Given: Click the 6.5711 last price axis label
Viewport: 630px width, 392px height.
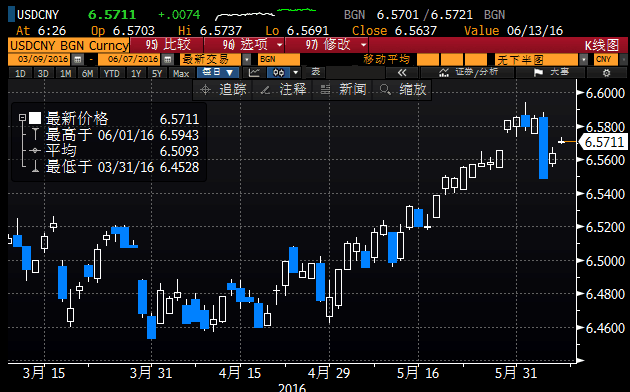Looking at the screenshot, I should 604,142.
